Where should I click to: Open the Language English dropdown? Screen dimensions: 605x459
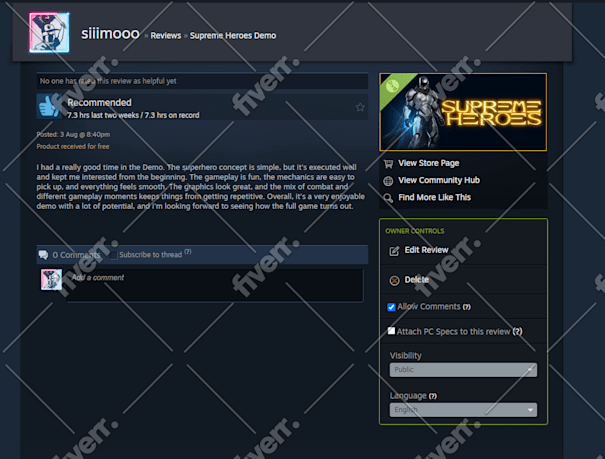coord(463,410)
